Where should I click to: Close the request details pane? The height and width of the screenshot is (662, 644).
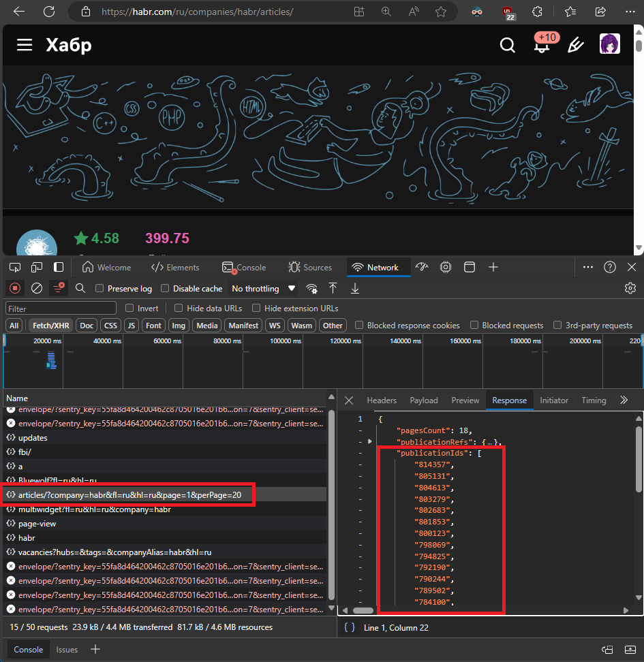point(349,400)
